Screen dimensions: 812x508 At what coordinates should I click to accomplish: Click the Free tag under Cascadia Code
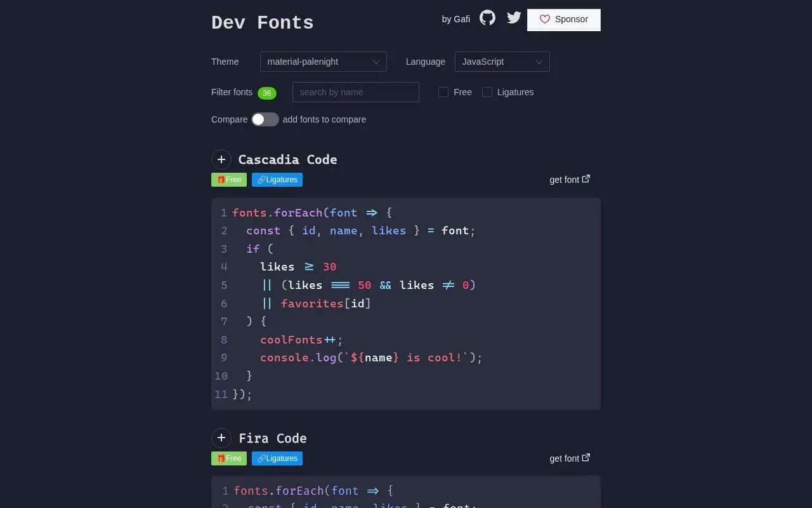pyautogui.click(x=229, y=180)
